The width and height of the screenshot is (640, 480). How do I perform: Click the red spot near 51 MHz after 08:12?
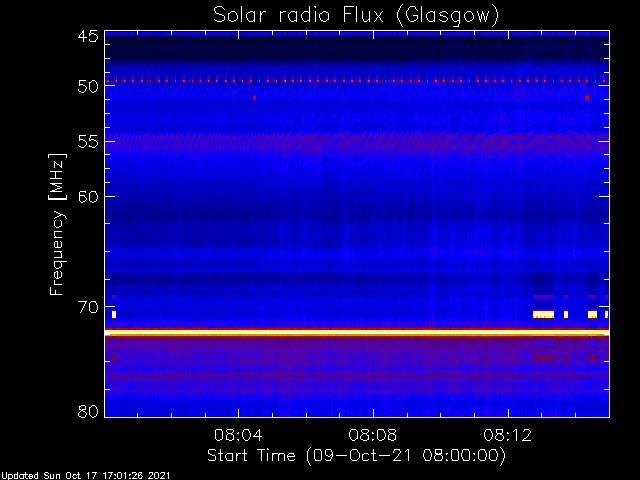point(587,98)
